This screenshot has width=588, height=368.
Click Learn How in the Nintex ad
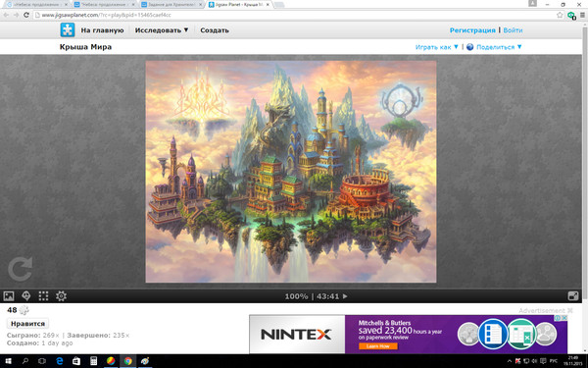(x=378, y=346)
